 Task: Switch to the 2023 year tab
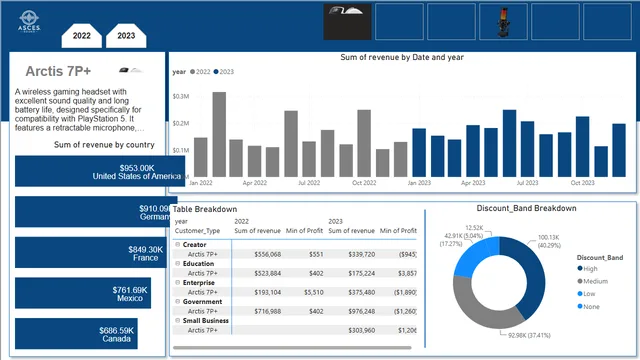coord(126,36)
